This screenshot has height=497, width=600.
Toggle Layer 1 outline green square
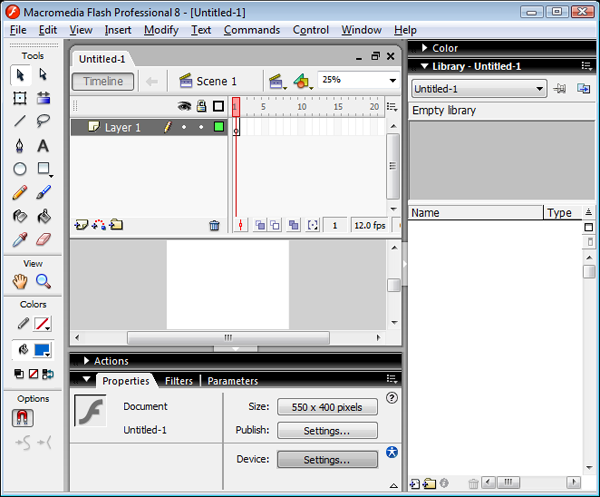(x=219, y=127)
